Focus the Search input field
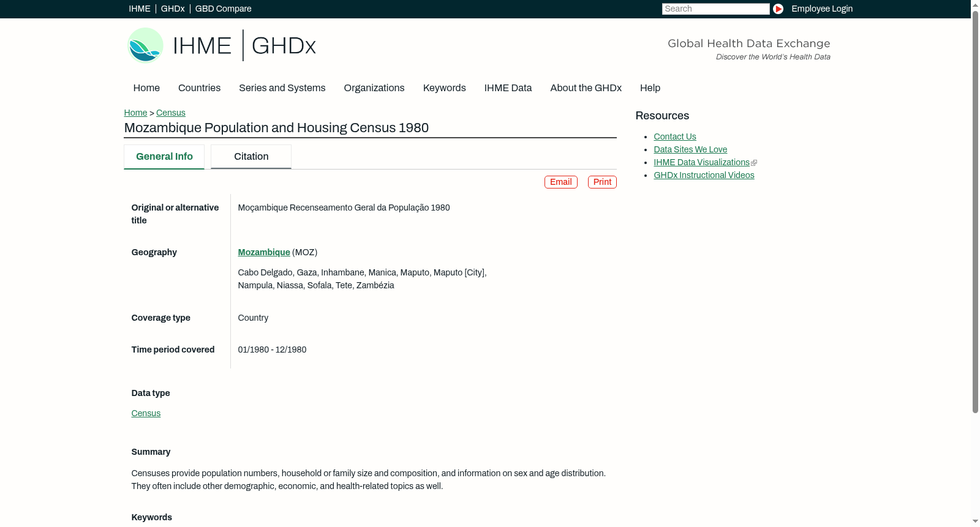Viewport: 980px width, 527px height. coord(715,9)
